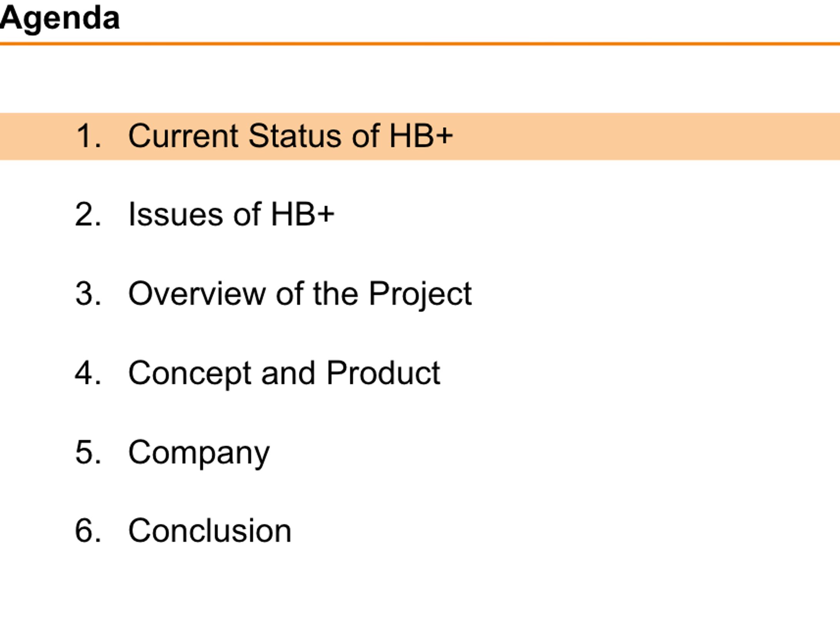
Task: Go to "Overview of the Project" item
Action: pyautogui.click(x=300, y=294)
